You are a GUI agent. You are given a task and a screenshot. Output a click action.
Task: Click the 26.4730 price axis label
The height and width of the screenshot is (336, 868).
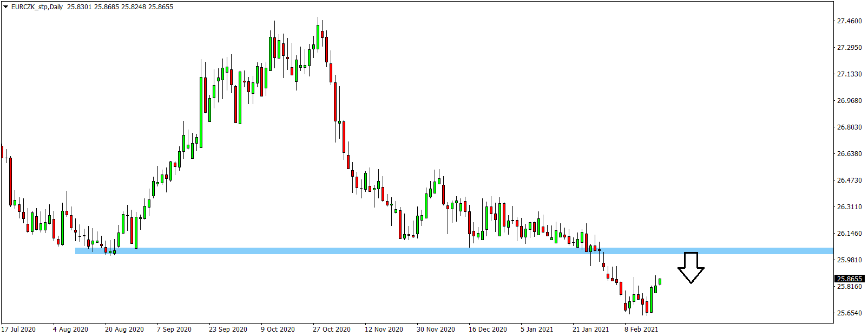coord(850,180)
